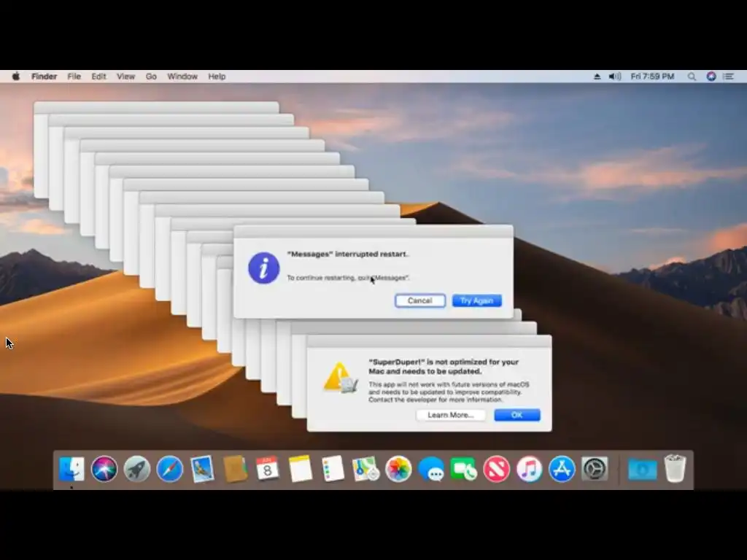Screen dimensions: 747x560
Task: Open volume control in menu bar
Action: [614, 76]
